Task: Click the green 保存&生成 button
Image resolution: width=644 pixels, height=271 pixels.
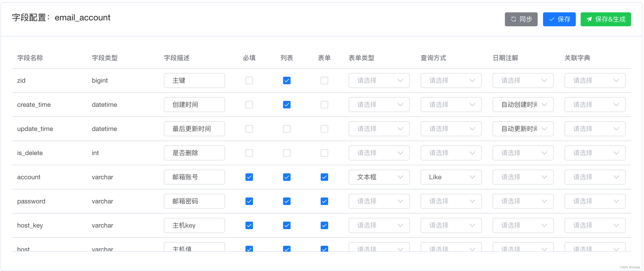Action: pyautogui.click(x=606, y=19)
